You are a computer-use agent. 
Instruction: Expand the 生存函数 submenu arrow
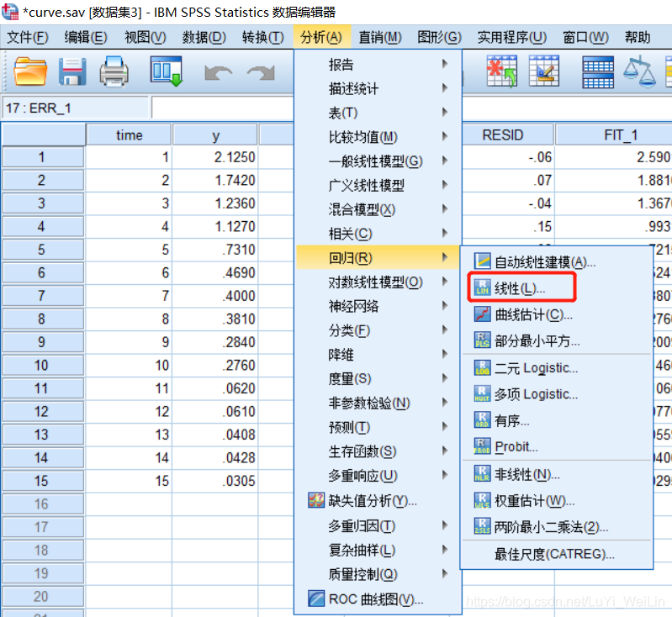coord(445,451)
